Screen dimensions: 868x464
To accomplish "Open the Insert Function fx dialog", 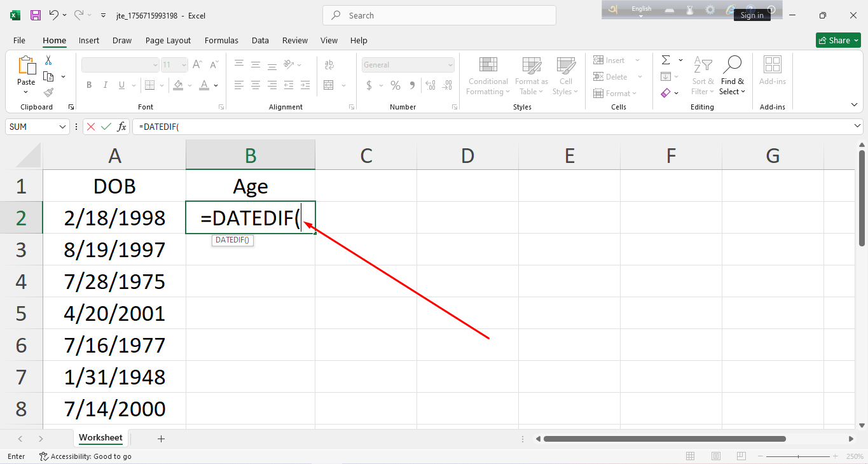I will coord(121,127).
